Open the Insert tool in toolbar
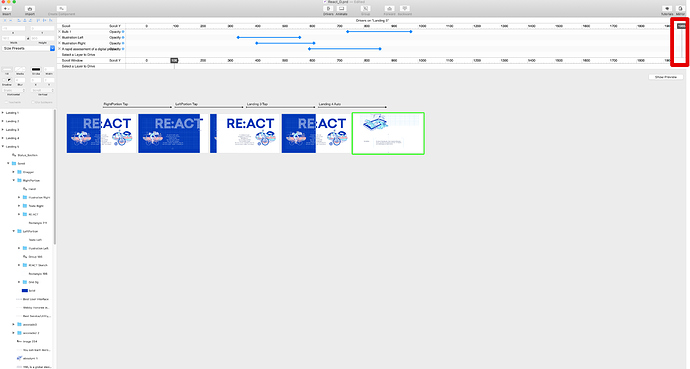The height and width of the screenshot is (369, 690). click(x=7, y=9)
